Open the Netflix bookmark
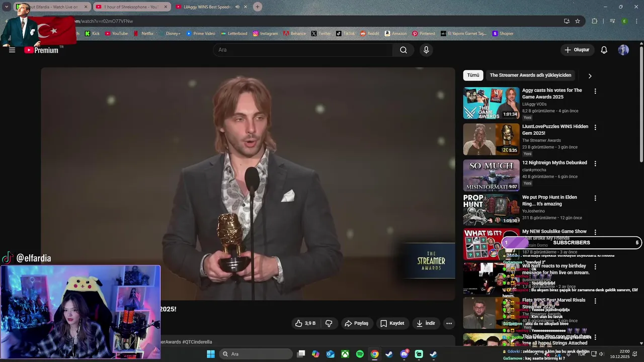 point(143,34)
